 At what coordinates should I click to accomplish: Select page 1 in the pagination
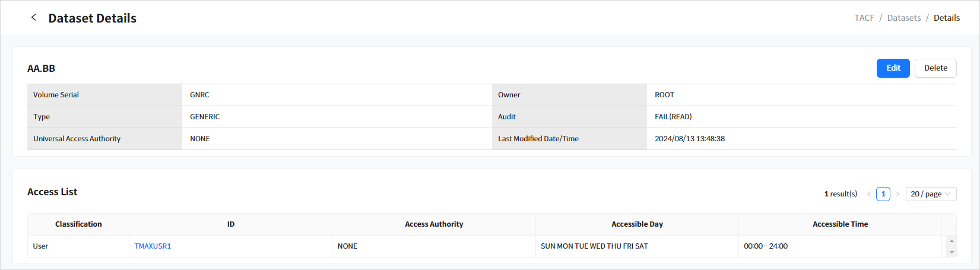pyautogui.click(x=883, y=194)
